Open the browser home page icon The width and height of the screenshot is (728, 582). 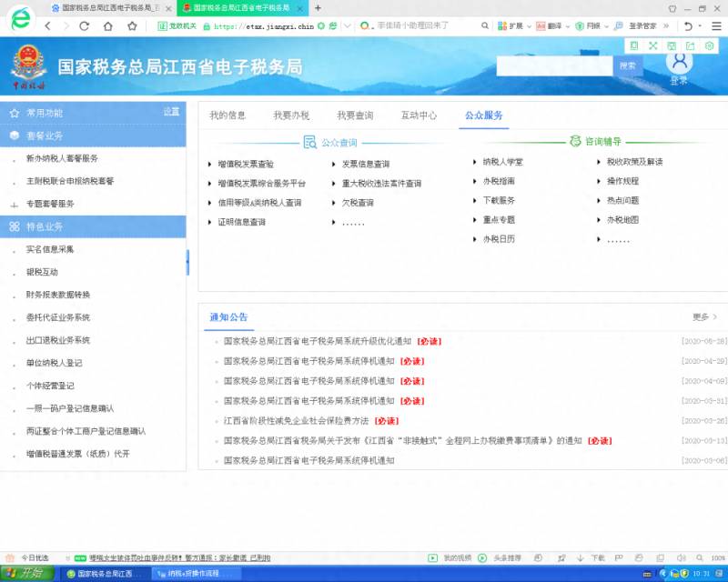(108, 26)
